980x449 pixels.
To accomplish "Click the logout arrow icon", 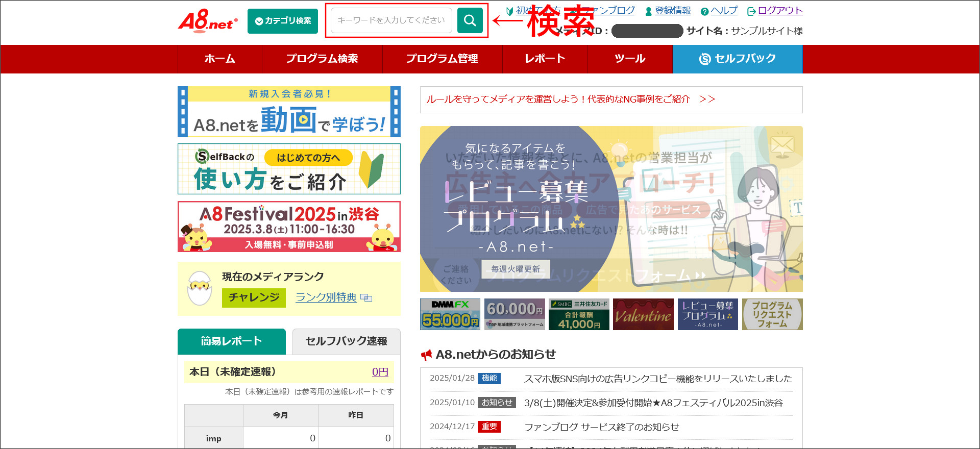I will coord(751,11).
